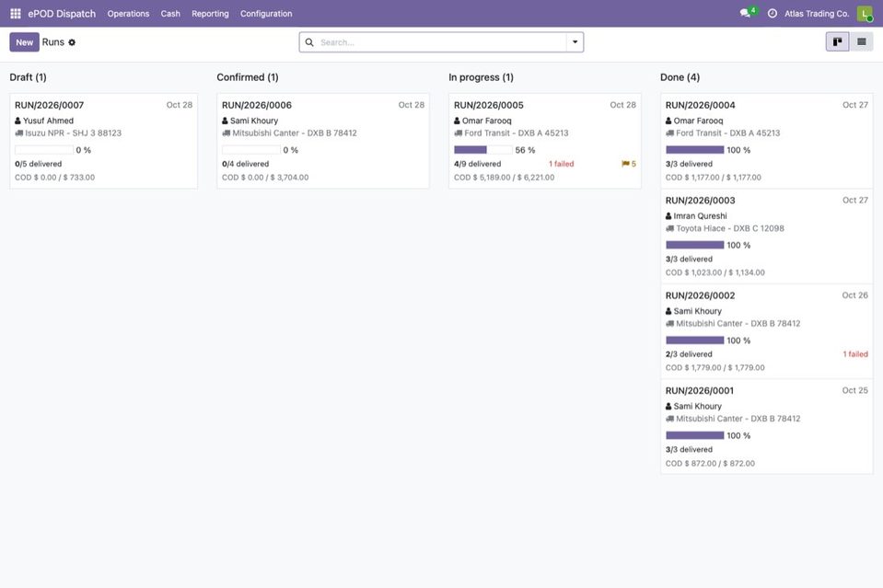Open the Reporting menu
Image resolution: width=883 pixels, height=588 pixels.
click(x=210, y=14)
